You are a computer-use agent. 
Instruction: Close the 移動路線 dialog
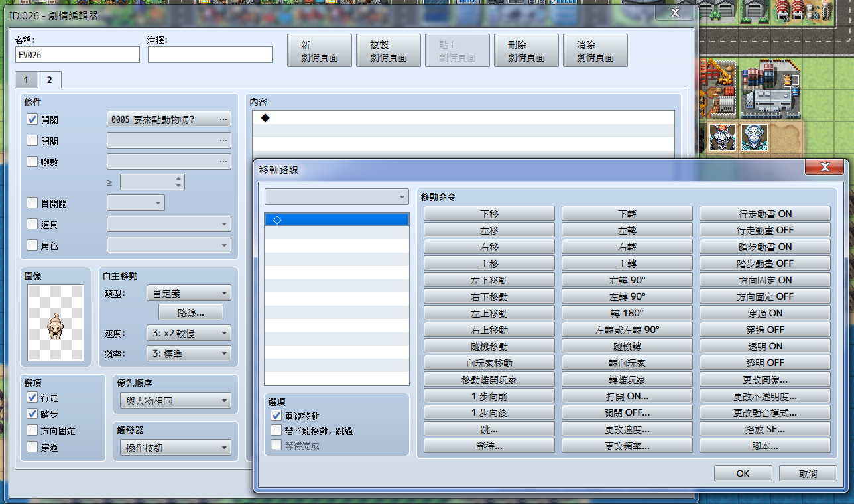(x=825, y=168)
